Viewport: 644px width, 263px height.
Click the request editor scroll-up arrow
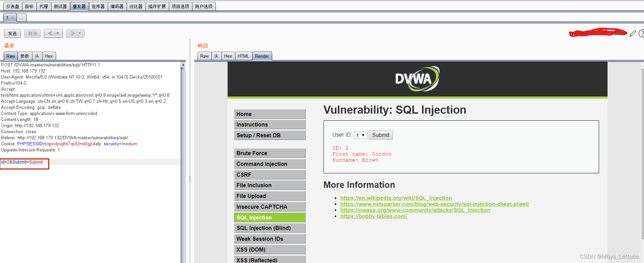click(x=183, y=64)
